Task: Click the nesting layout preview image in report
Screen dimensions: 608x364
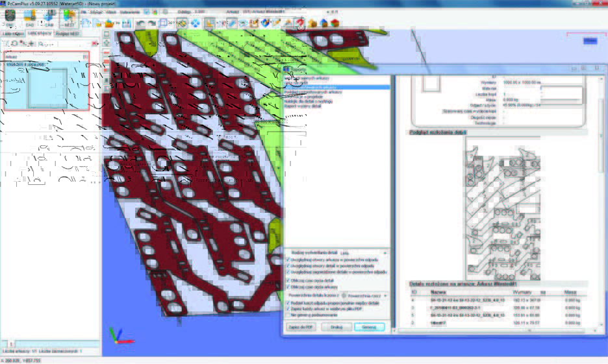Action: pyautogui.click(x=503, y=209)
